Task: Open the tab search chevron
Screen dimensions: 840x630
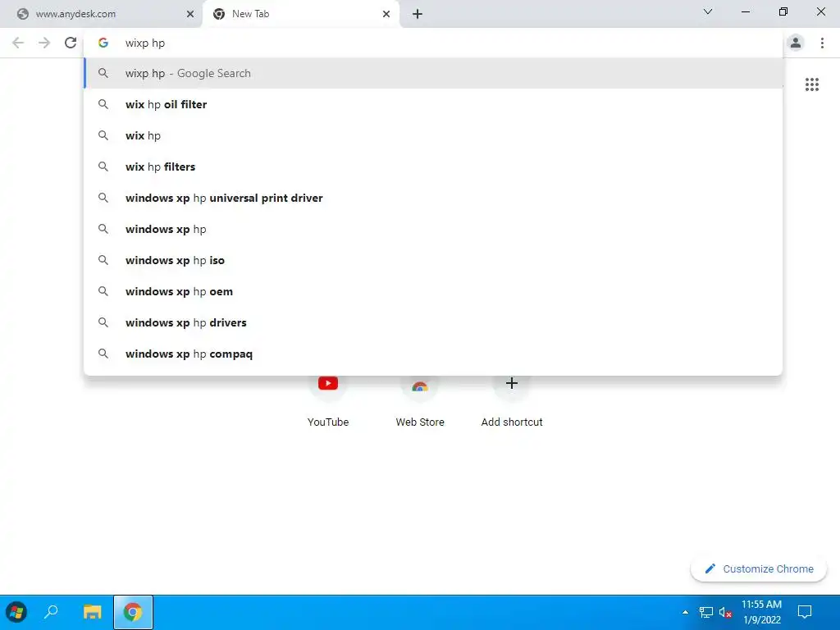Action: 708,11
